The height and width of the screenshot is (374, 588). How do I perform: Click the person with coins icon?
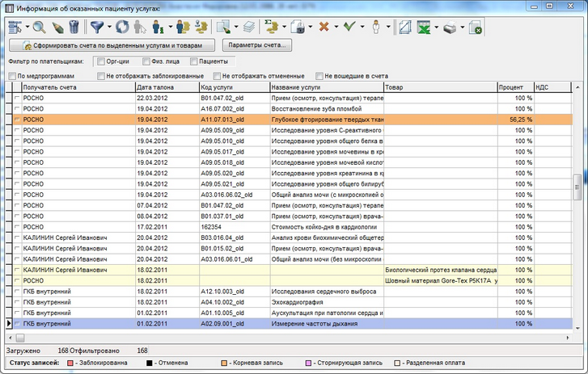pos(183,27)
